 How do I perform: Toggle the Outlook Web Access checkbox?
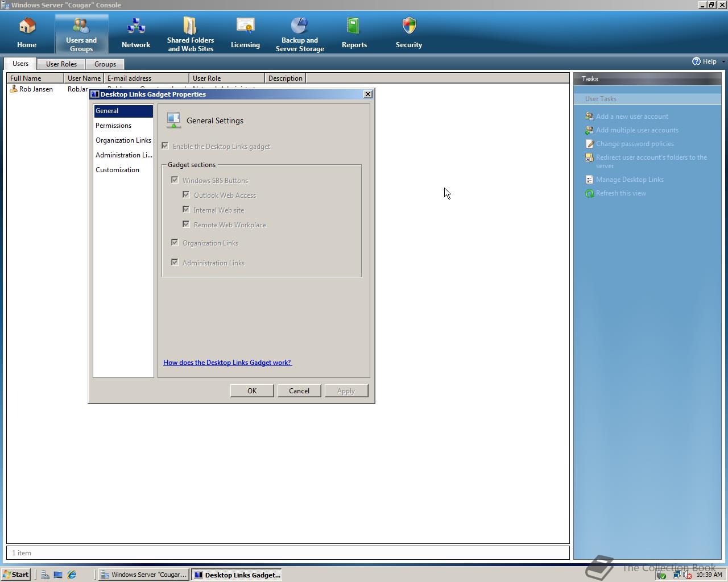click(x=186, y=195)
